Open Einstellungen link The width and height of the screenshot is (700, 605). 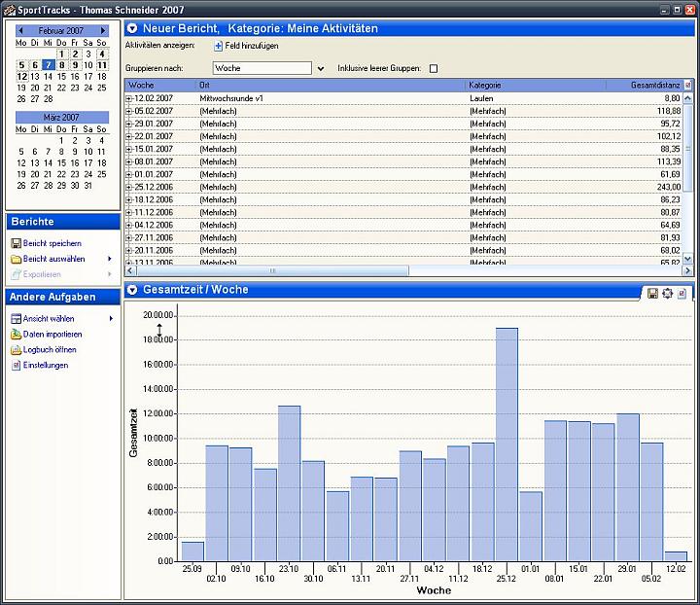[x=46, y=365]
